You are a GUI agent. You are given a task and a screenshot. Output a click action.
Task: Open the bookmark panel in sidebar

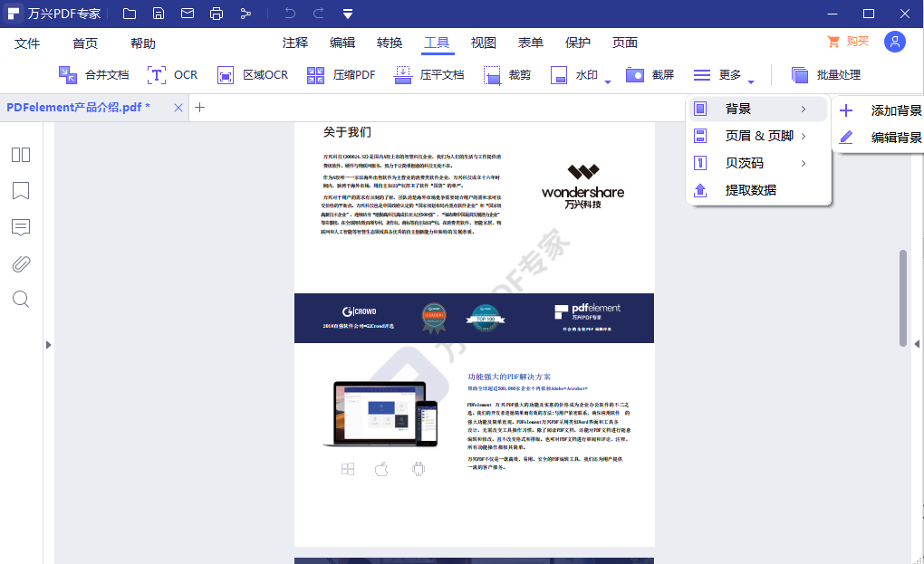[x=21, y=191]
